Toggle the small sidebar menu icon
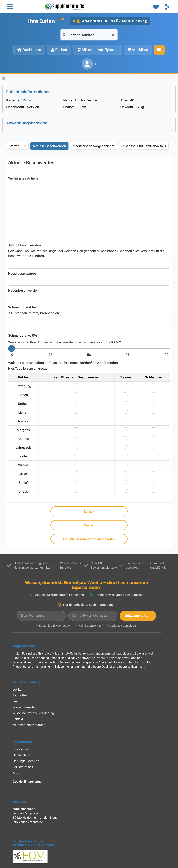The image size is (178, 868). [x=4, y=79]
